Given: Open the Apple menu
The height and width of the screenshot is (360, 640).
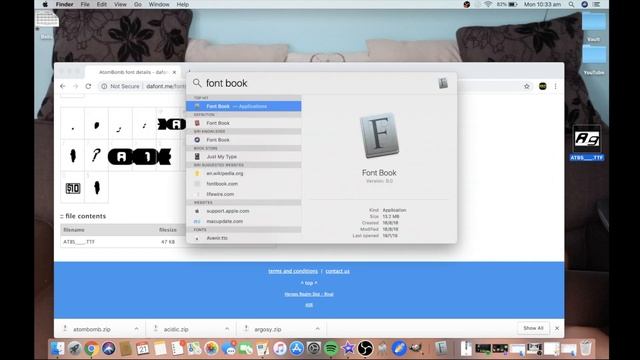Looking at the screenshot, I should point(45,4).
